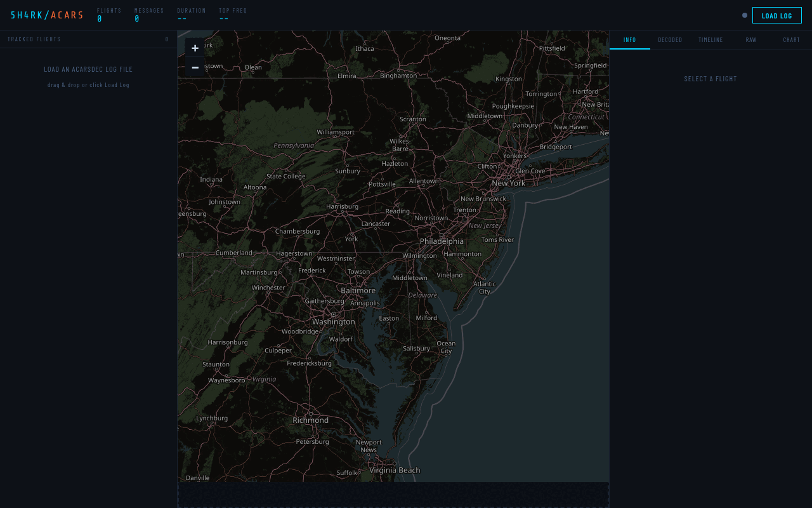Open the Timeline tab
Image resolution: width=812 pixels, height=508 pixels.
tap(710, 39)
